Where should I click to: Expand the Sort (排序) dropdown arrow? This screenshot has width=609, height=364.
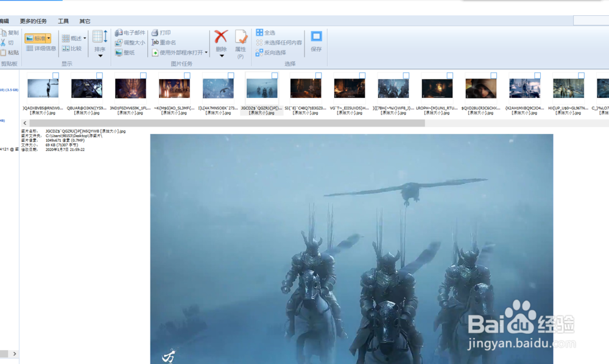tap(100, 56)
